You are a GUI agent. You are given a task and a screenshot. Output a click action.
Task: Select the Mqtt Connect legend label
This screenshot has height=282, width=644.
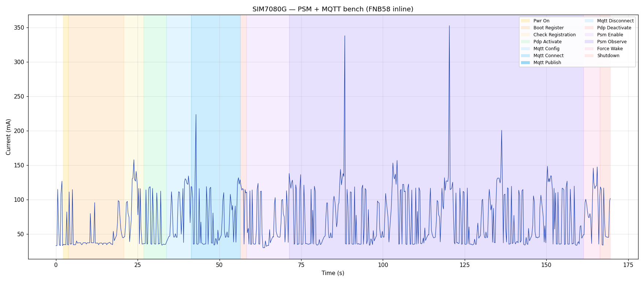pos(548,56)
